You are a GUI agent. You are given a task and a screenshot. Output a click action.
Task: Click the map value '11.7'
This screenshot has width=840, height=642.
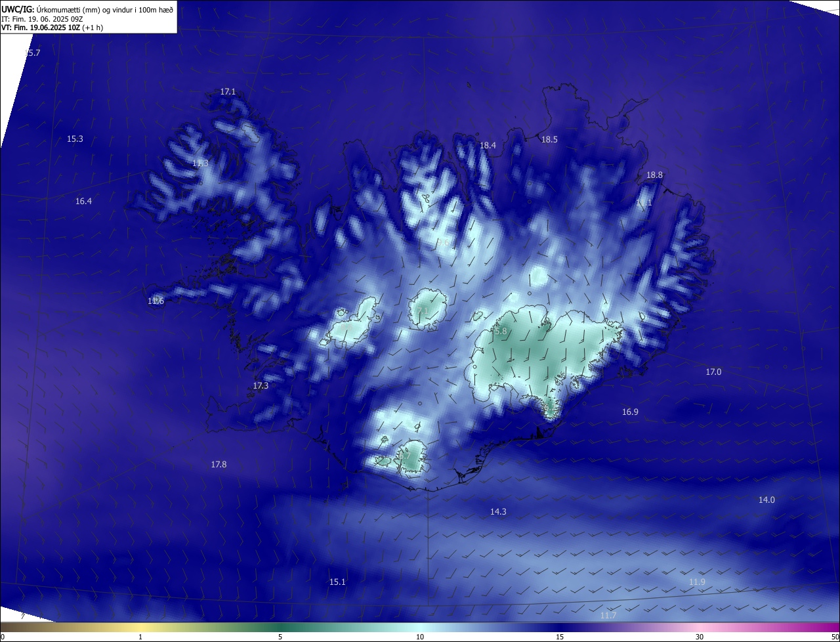coord(608,616)
